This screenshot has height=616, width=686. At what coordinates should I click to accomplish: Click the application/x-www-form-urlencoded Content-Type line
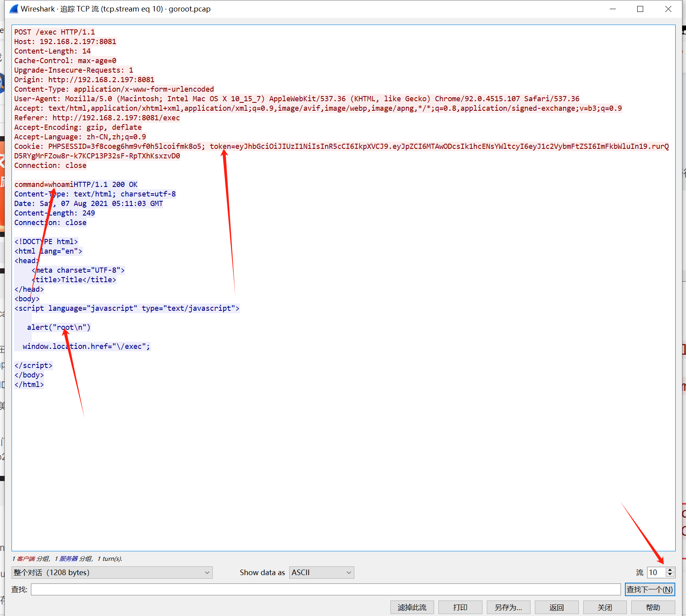click(x=114, y=89)
